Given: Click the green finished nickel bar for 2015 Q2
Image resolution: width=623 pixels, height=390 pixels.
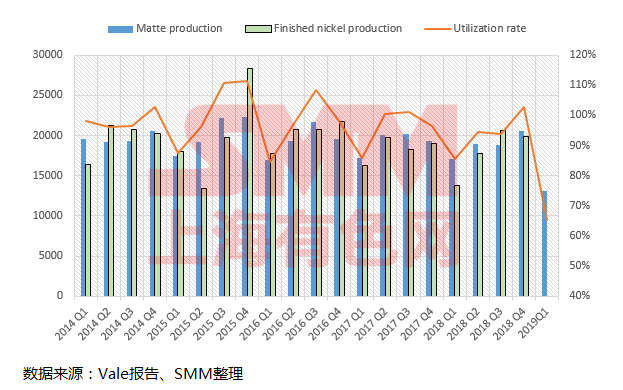Looking at the screenshot, I should point(204,242).
